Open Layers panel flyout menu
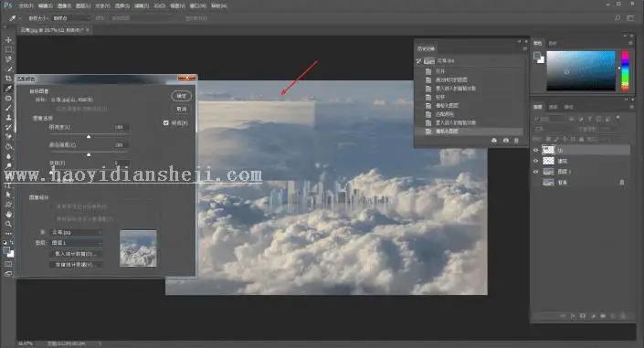The width and height of the screenshot is (644, 348). 631,107
